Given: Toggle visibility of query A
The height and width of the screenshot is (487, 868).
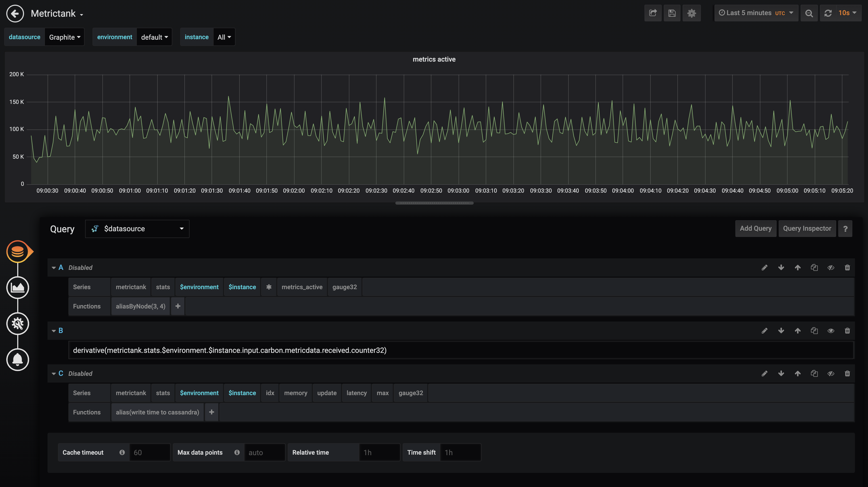Looking at the screenshot, I should (831, 268).
